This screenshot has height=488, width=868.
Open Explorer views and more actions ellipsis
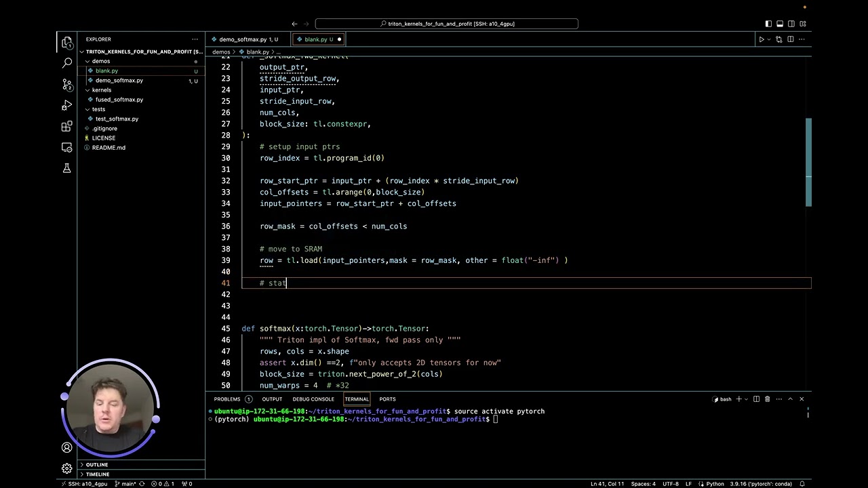(195, 39)
